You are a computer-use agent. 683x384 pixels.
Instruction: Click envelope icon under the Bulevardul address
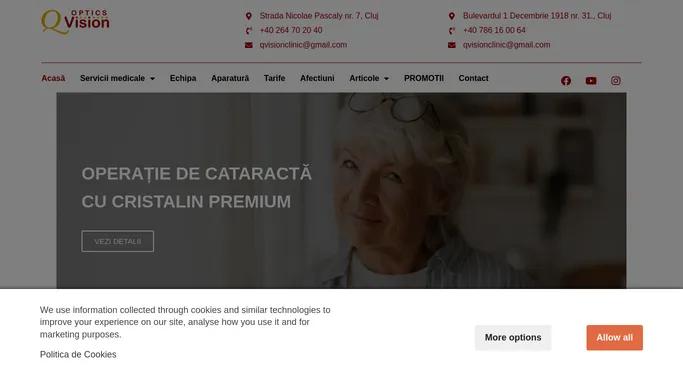452,45
